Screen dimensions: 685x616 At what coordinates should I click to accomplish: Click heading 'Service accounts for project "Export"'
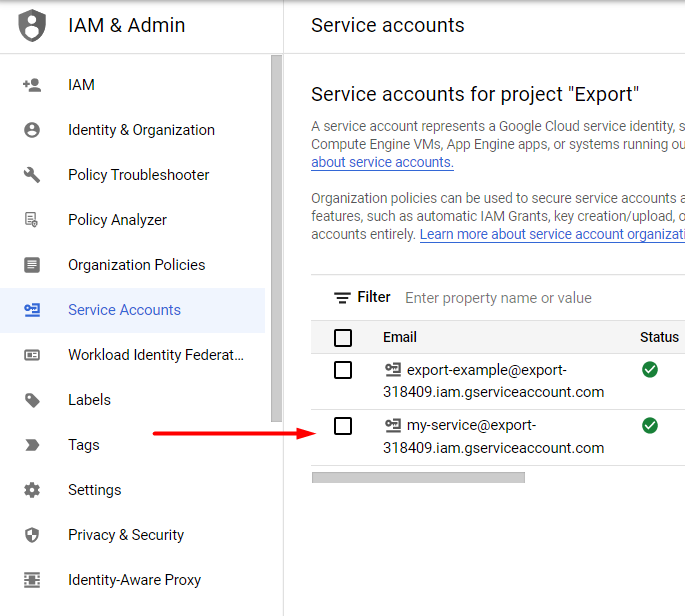[475, 94]
